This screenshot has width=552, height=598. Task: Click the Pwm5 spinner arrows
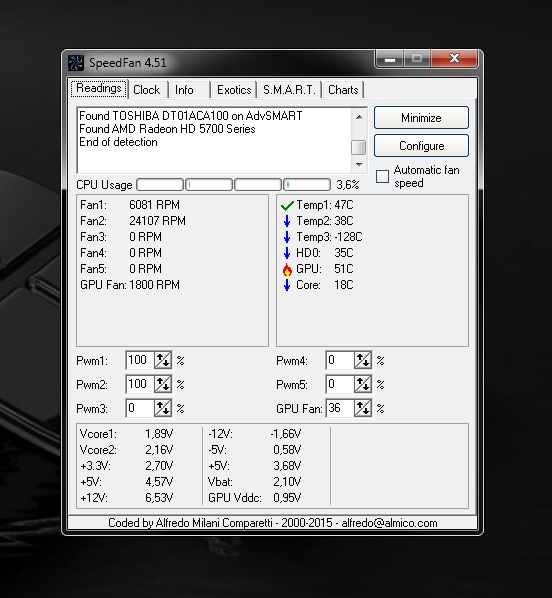[x=363, y=384]
